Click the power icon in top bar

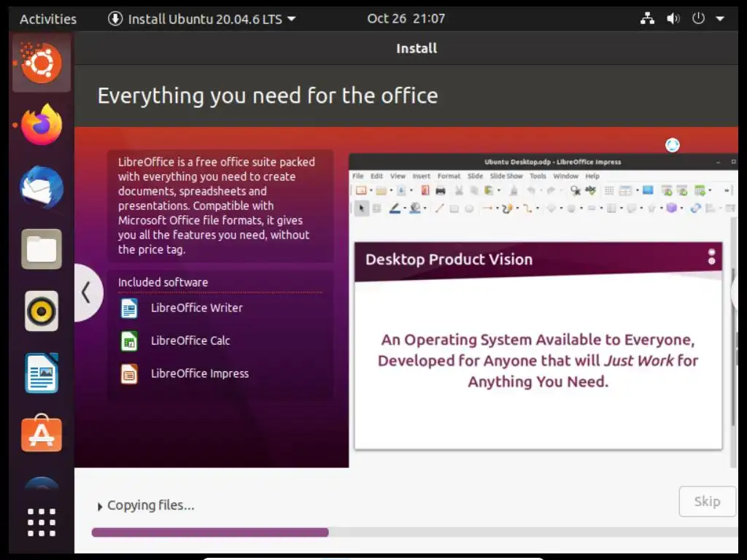click(698, 18)
